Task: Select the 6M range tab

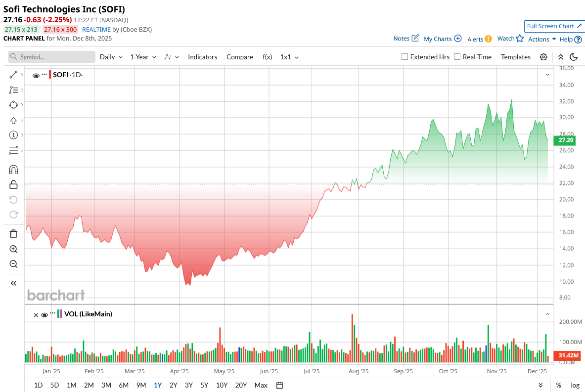Action: 124,385
